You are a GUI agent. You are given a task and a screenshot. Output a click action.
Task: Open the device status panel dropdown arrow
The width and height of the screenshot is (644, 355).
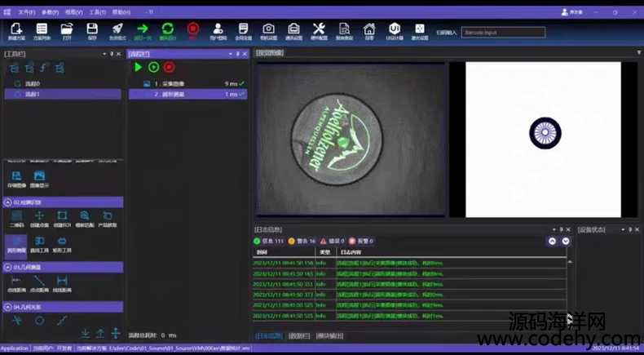(623, 229)
